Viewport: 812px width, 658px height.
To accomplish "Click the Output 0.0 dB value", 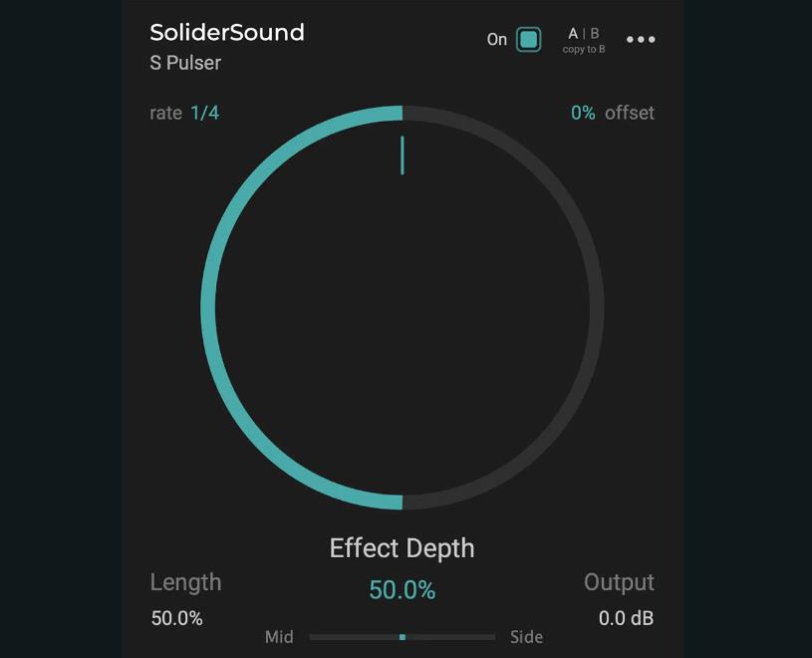I will pos(626,618).
